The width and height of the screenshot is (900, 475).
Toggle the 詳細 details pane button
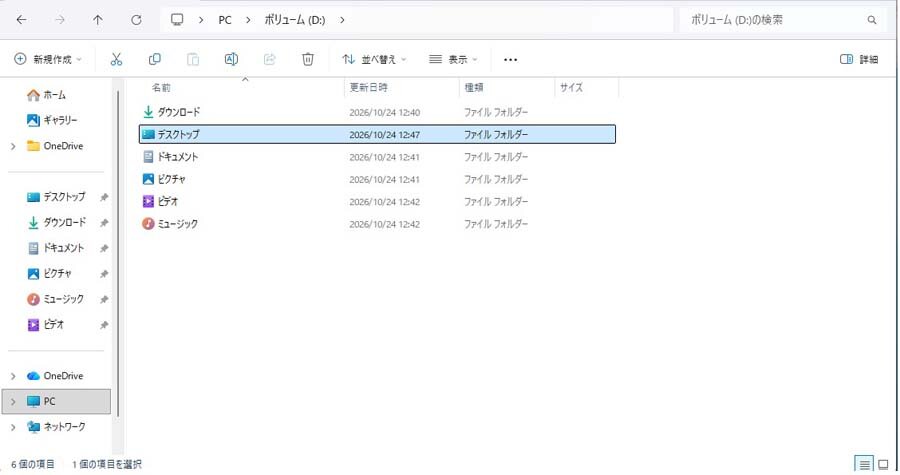pos(859,59)
